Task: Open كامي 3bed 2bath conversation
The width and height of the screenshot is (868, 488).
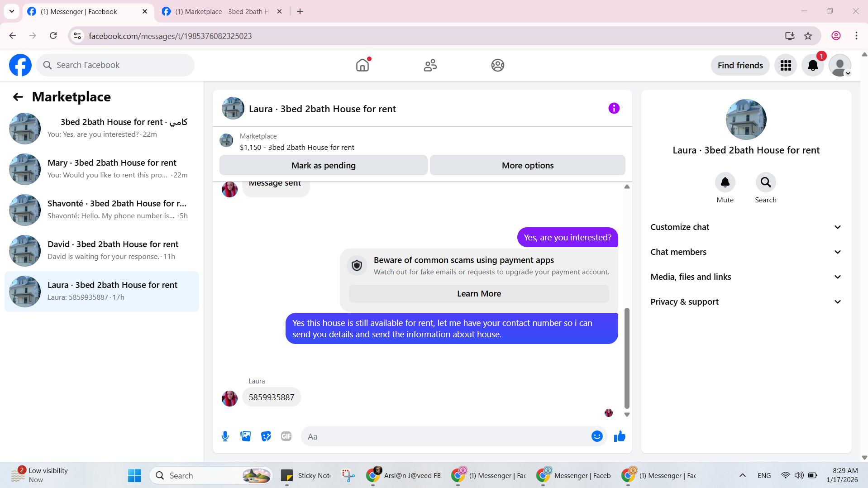Action: [102, 129]
